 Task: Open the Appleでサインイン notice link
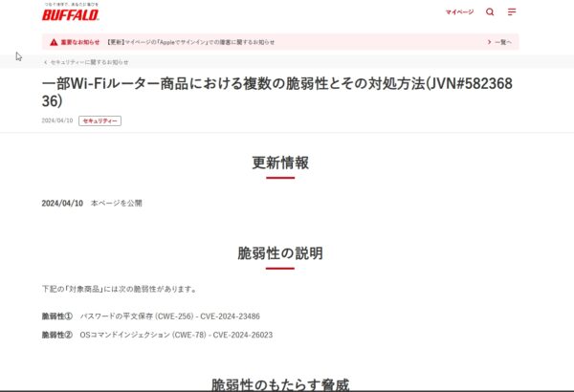pos(190,42)
